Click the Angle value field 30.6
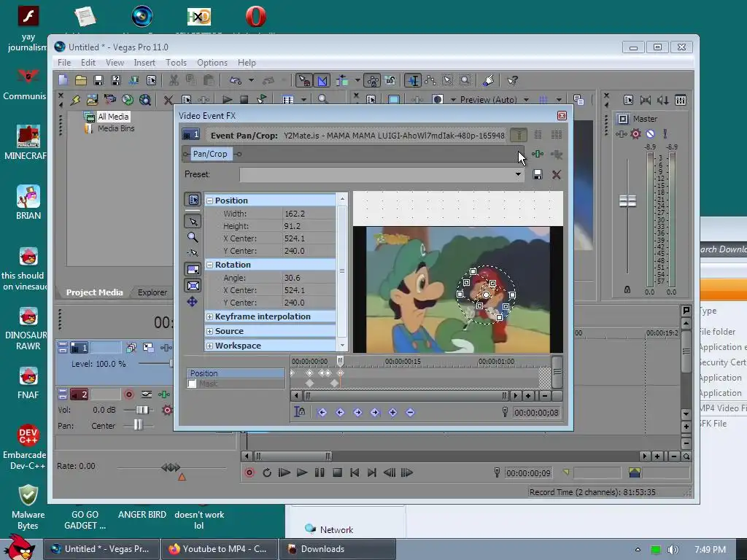Viewport: 747px width, 560px height. 309,278
